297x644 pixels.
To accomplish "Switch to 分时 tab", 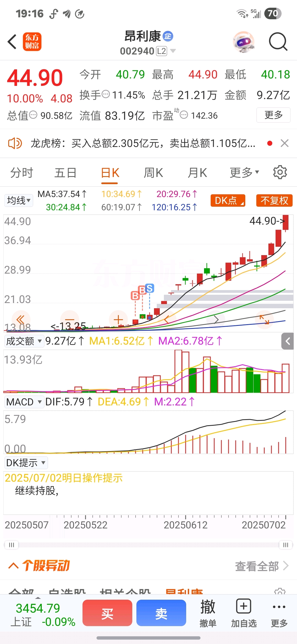I will click(x=22, y=173).
